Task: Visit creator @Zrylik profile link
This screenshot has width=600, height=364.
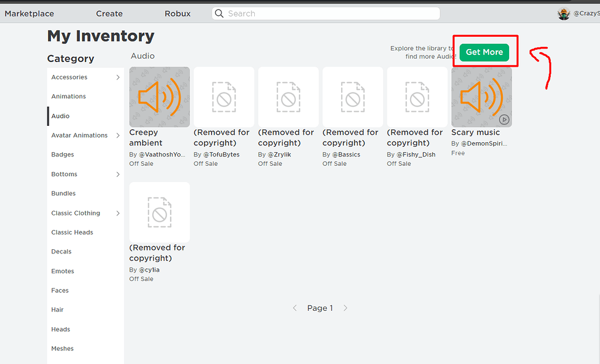Action: (279, 154)
